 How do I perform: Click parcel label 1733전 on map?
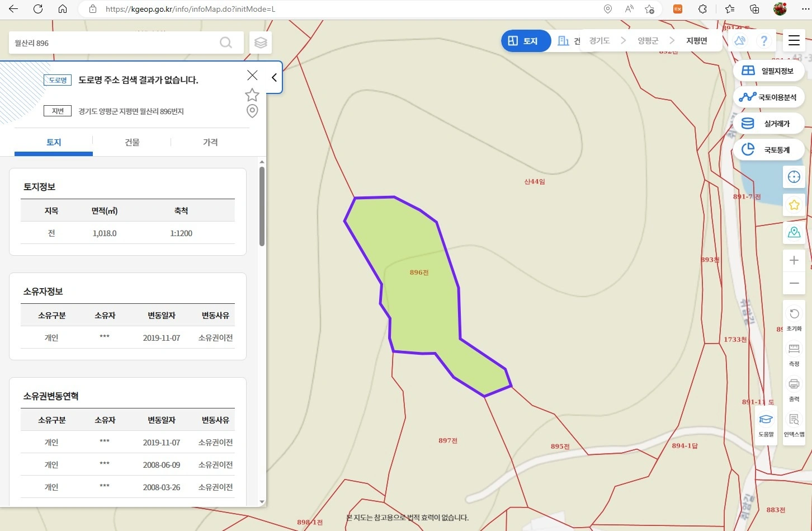[x=735, y=339]
